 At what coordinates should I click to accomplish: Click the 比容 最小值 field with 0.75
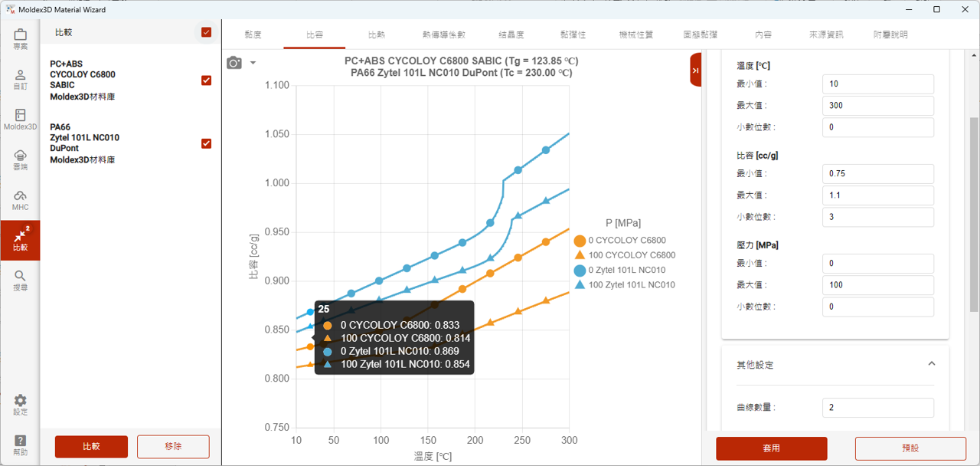[x=878, y=174]
